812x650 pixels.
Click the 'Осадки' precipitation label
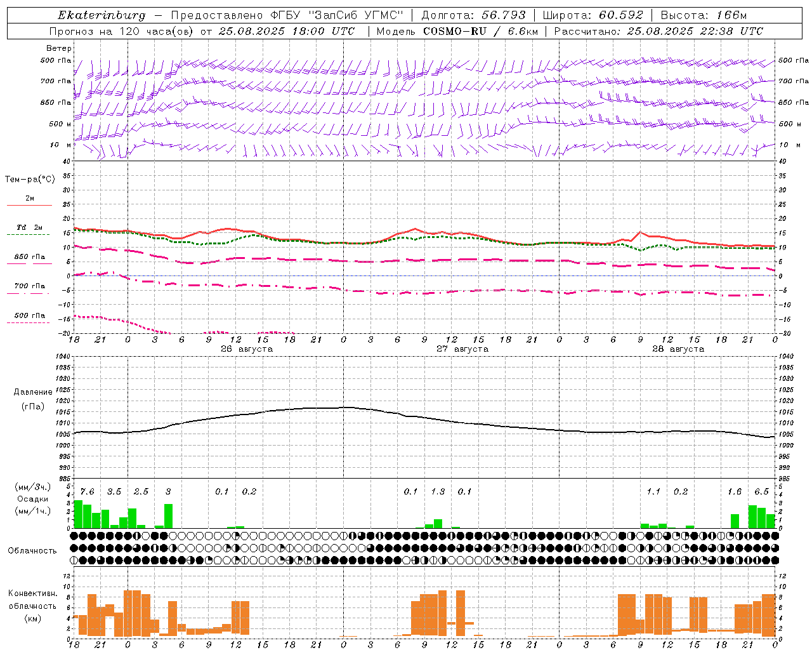(33, 499)
